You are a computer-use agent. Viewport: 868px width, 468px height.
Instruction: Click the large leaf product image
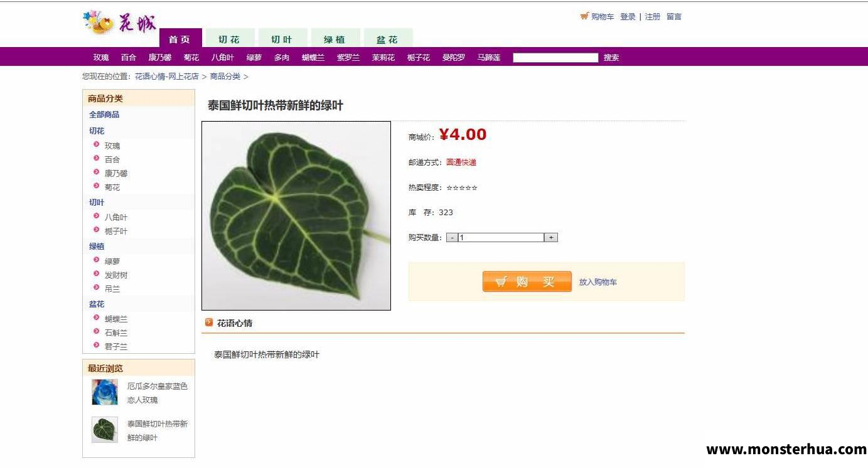[296, 216]
